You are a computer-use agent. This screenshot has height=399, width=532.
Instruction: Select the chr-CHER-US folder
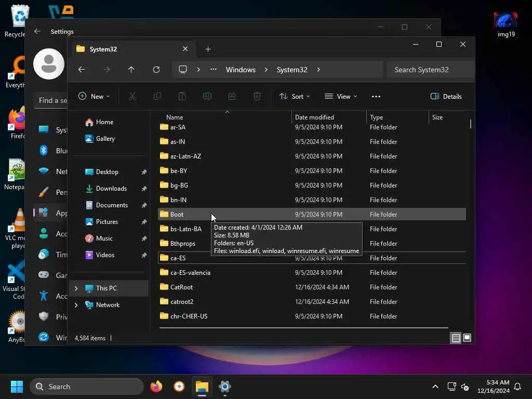click(x=312, y=316)
